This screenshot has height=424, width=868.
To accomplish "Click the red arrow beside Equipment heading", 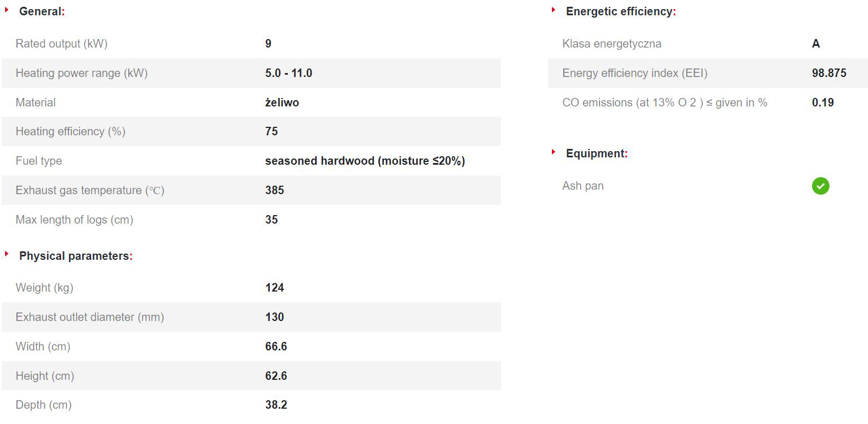I will tap(554, 152).
